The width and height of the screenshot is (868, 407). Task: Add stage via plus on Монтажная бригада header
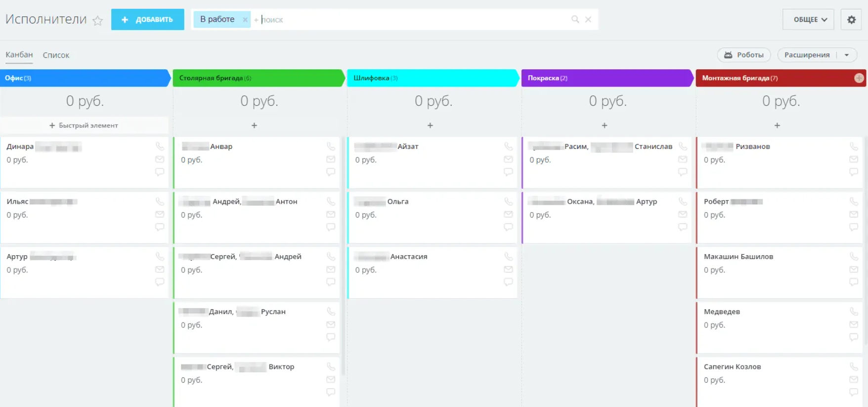(859, 78)
